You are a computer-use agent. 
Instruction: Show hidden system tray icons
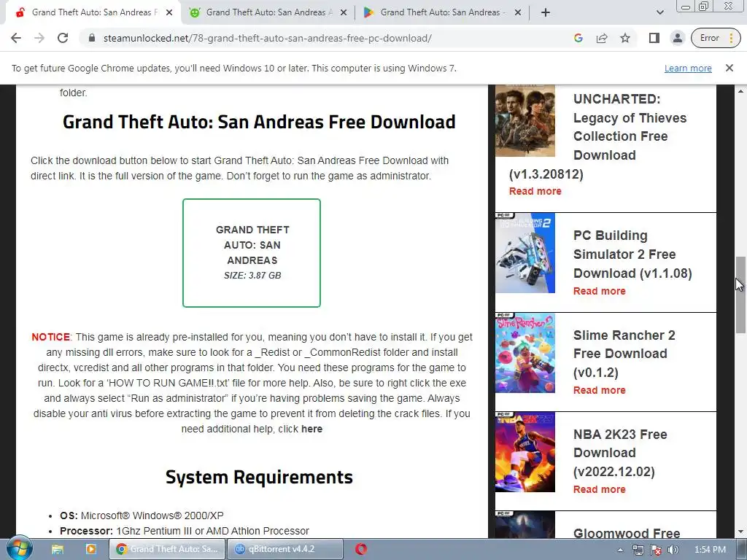coord(620,550)
